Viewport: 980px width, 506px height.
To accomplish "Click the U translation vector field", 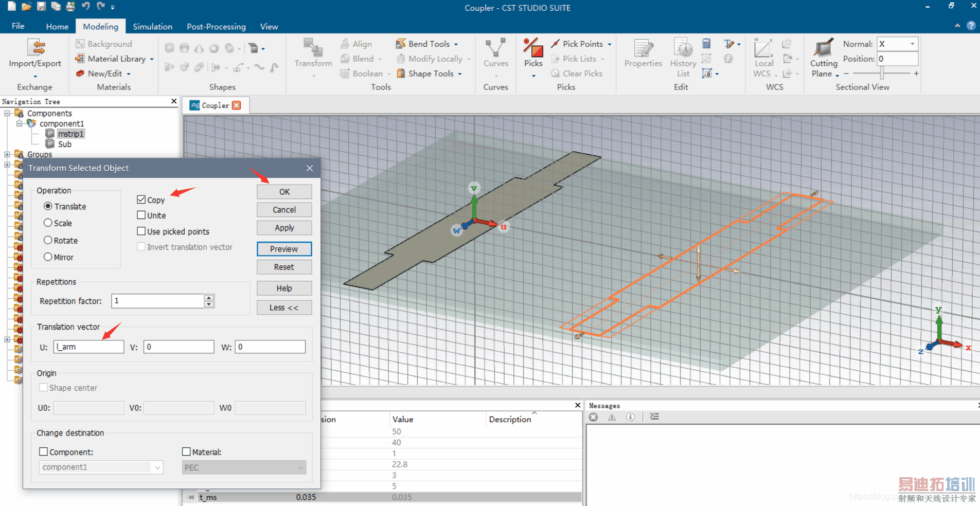I will (88, 347).
